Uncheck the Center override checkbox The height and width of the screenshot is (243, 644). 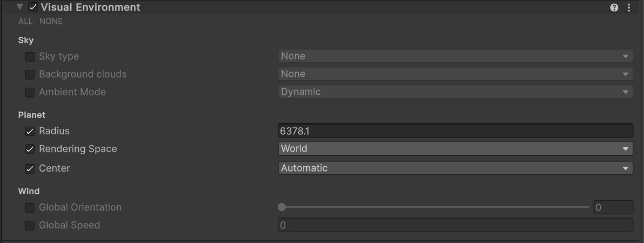coord(30,168)
